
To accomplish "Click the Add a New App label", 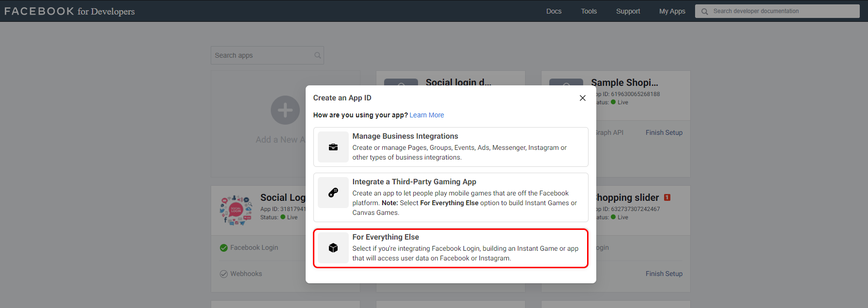I will point(280,140).
